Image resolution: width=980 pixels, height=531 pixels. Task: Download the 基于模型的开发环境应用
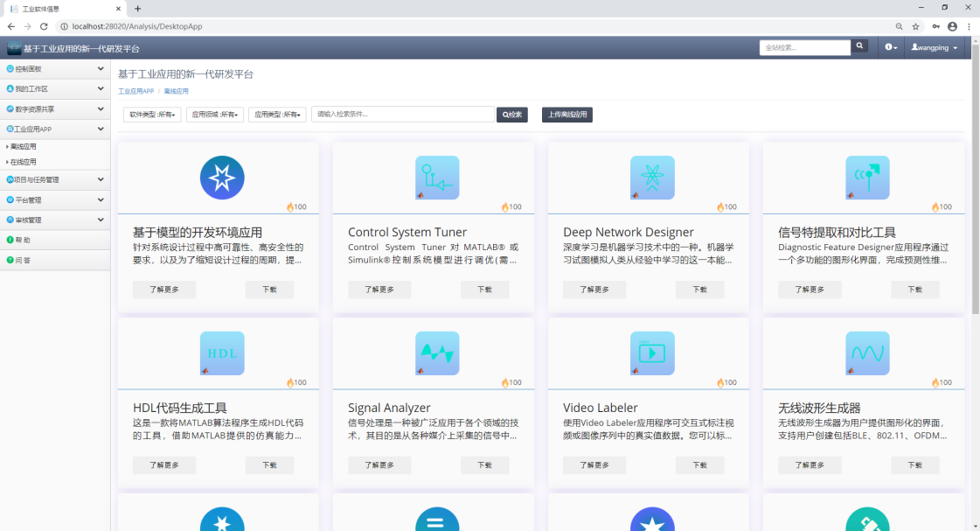[x=269, y=290]
